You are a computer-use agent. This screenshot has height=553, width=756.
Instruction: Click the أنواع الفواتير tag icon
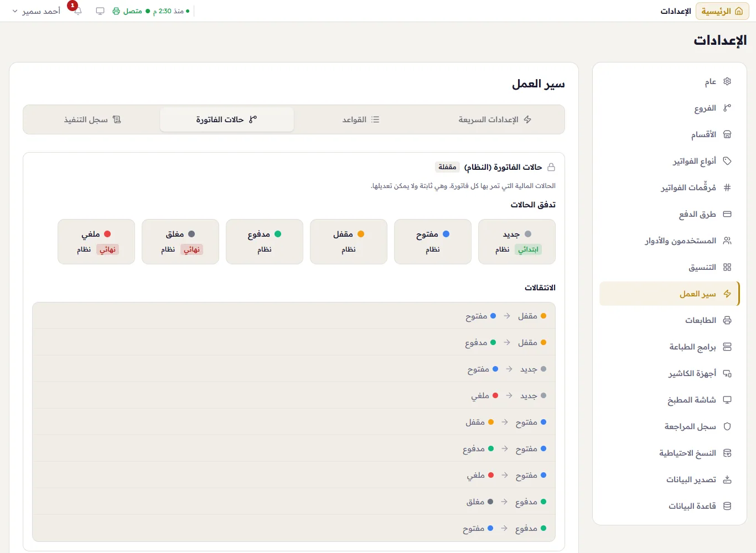(727, 161)
